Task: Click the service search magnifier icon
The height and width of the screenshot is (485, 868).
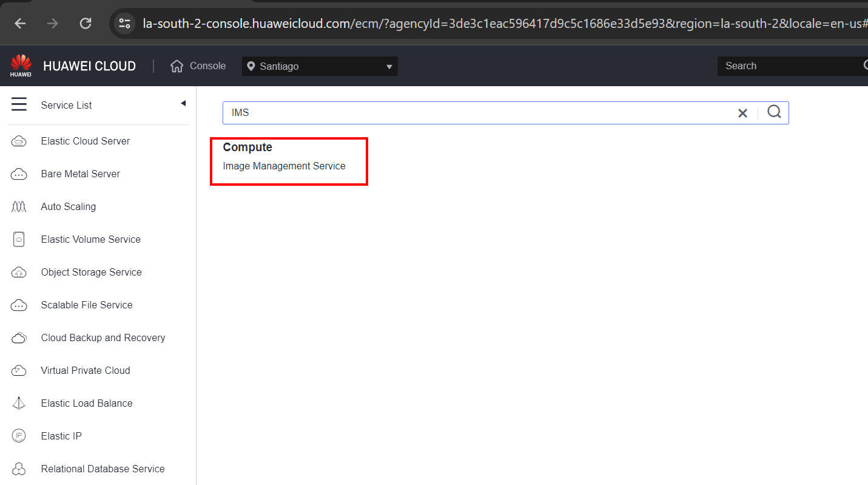Action: (x=774, y=112)
